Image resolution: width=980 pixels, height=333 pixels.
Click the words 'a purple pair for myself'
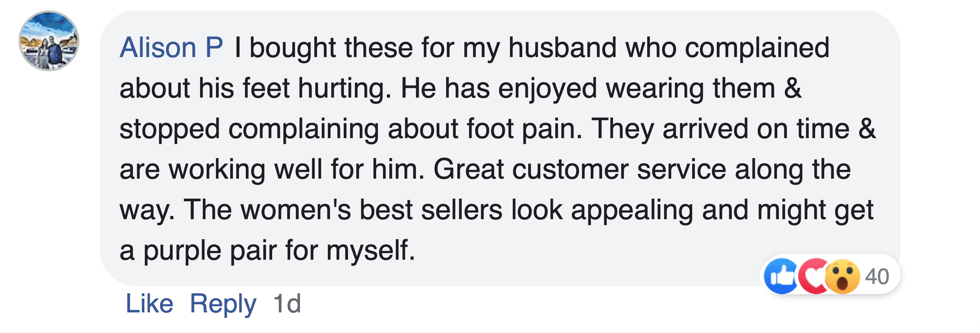coord(267,250)
